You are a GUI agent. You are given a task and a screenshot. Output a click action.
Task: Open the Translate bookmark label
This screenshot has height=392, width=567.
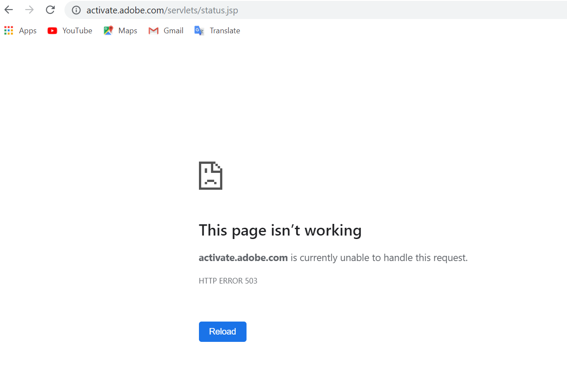click(x=225, y=31)
